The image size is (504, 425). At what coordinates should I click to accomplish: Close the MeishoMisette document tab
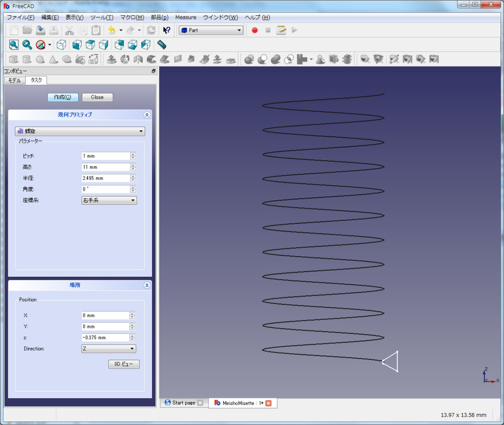pyautogui.click(x=268, y=403)
